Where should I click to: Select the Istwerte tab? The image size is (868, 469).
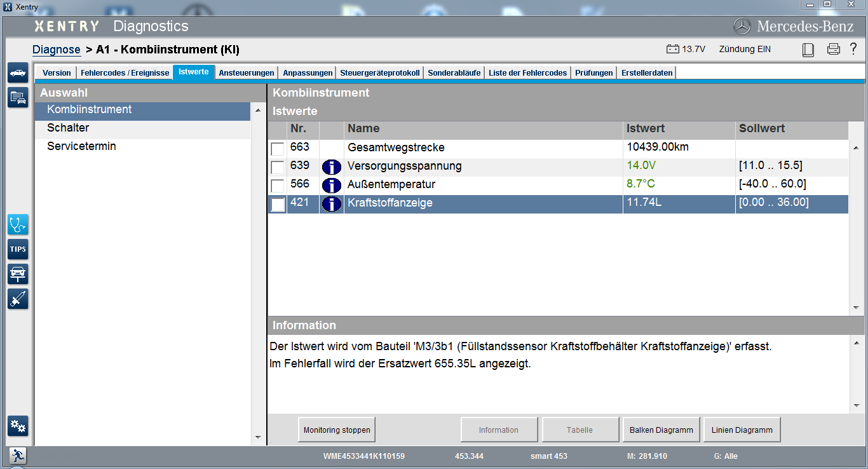194,72
